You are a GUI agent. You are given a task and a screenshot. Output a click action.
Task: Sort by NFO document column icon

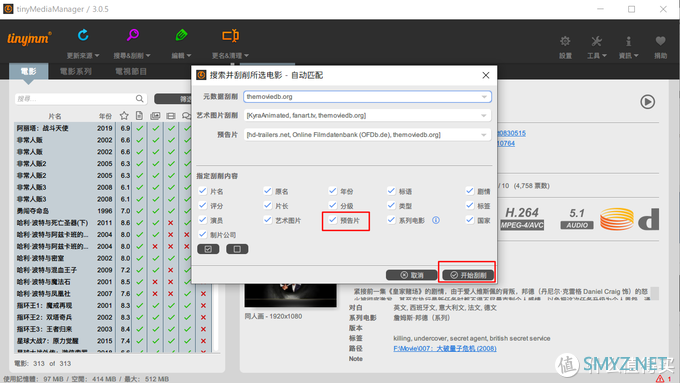(139, 116)
